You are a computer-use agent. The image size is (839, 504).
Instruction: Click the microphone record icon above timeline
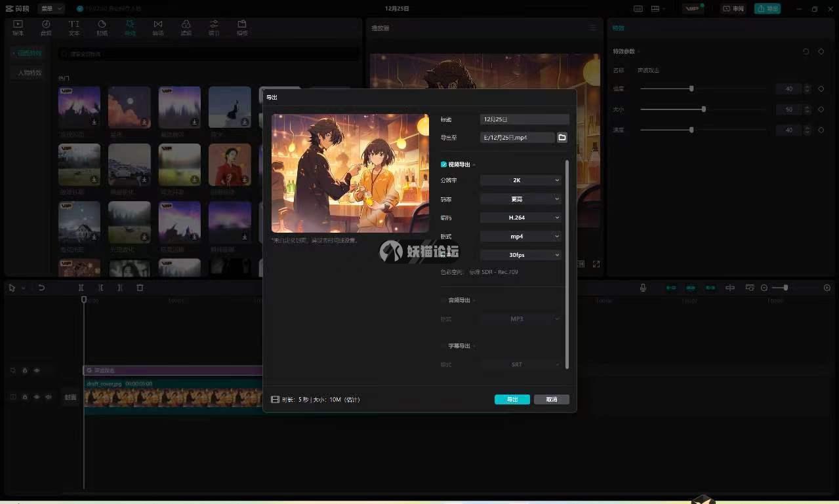(643, 288)
